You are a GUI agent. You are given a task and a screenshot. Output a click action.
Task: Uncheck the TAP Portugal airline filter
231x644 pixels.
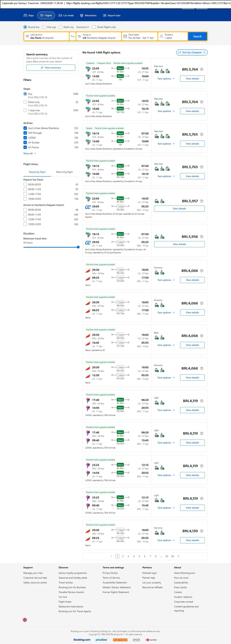point(25,133)
